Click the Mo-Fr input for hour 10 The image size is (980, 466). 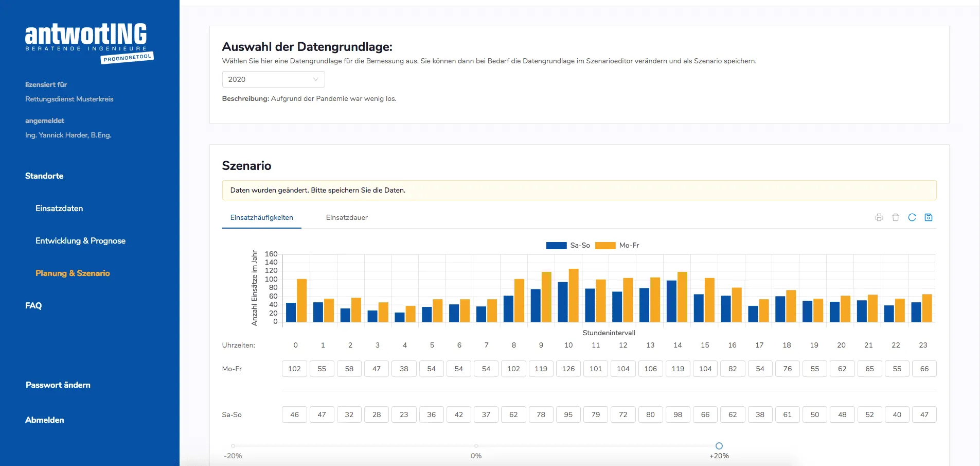pyautogui.click(x=568, y=369)
